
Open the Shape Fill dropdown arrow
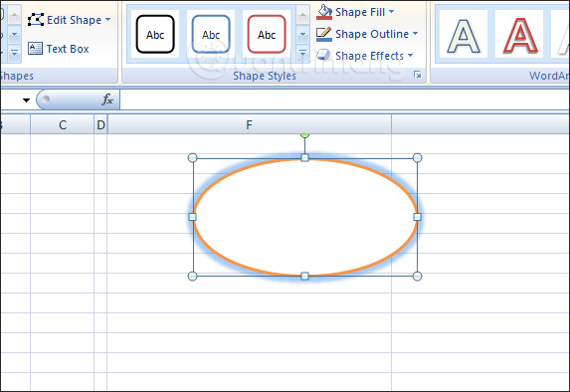[x=392, y=12]
